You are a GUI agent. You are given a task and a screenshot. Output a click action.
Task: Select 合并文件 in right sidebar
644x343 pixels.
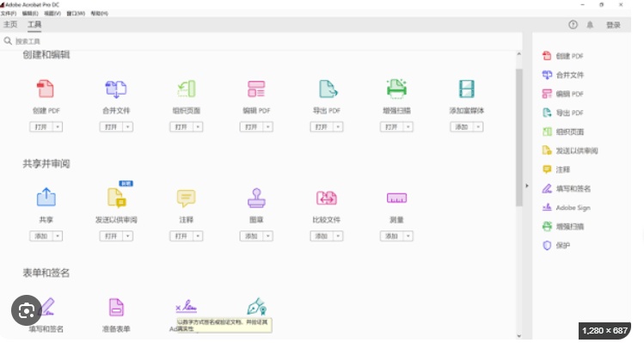562,75
